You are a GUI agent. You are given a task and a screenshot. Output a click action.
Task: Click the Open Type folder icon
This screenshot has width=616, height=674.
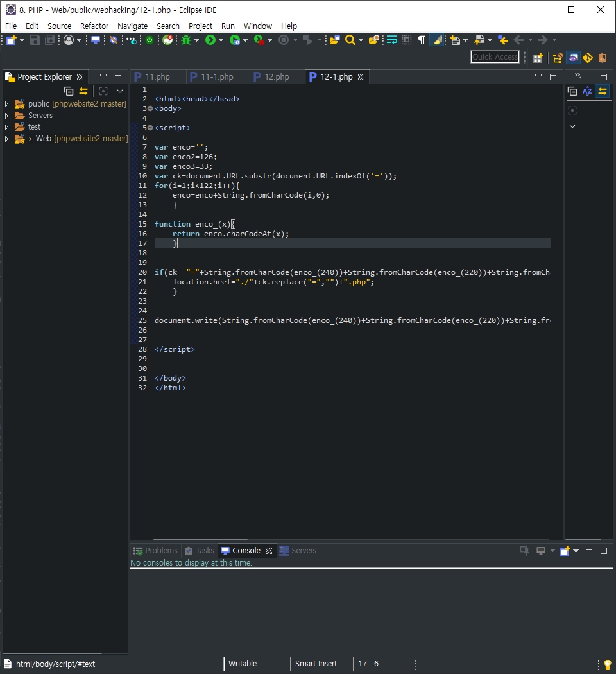pyautogui.click(x=335, y=40)
